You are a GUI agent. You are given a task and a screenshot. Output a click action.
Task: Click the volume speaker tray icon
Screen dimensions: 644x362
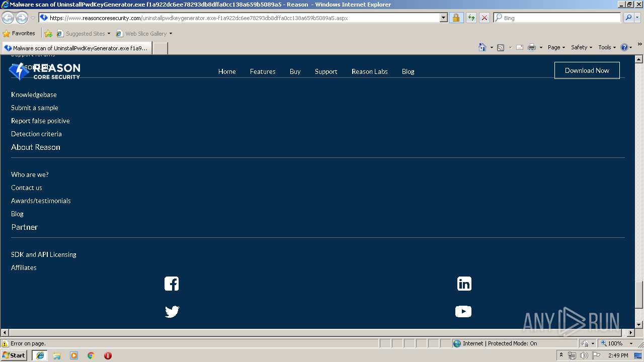point(584,355)
